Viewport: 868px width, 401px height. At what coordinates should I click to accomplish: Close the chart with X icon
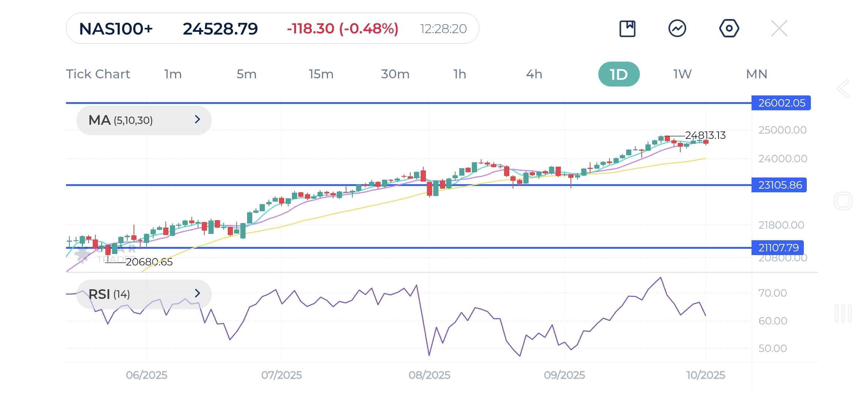779,29
